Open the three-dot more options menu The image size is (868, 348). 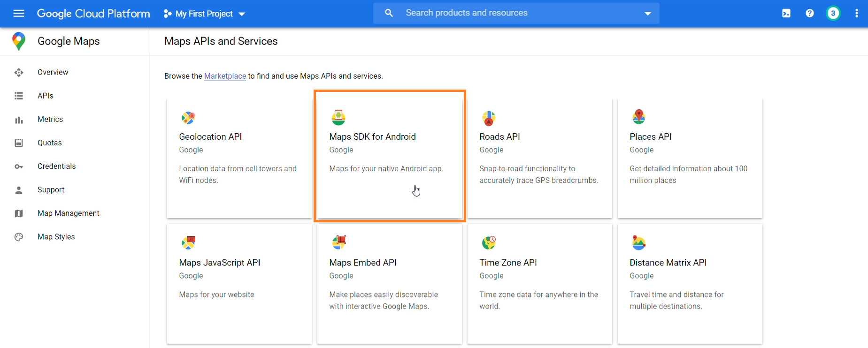pos(857,14)
